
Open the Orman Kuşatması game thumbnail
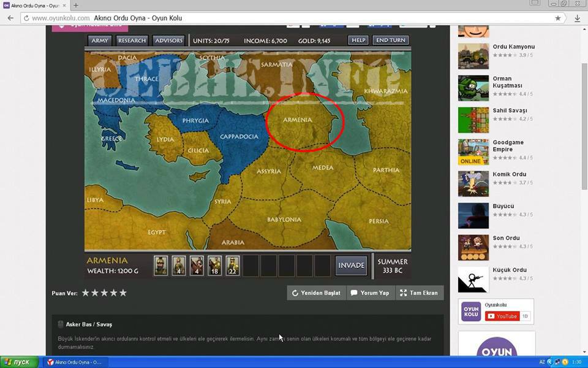[473, 88]
